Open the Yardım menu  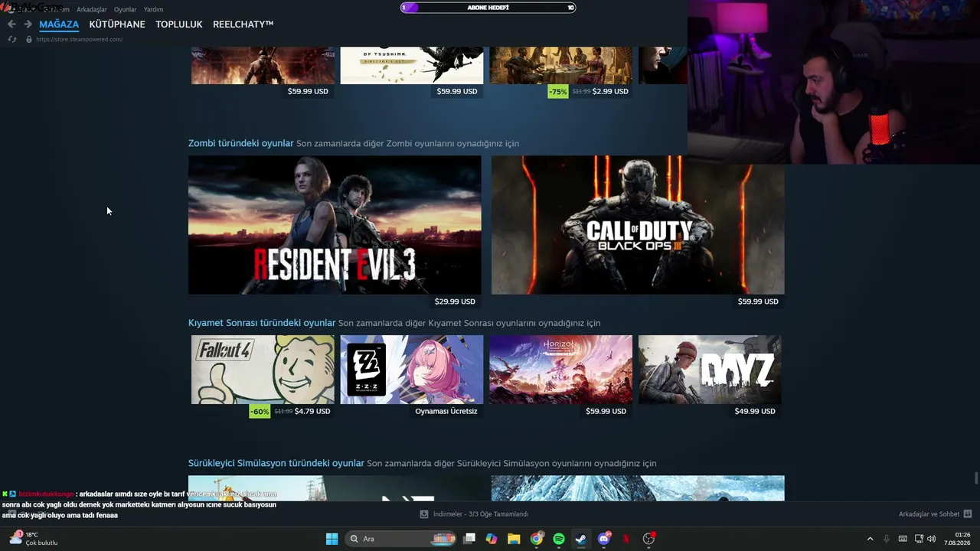(x=154, y=9)
